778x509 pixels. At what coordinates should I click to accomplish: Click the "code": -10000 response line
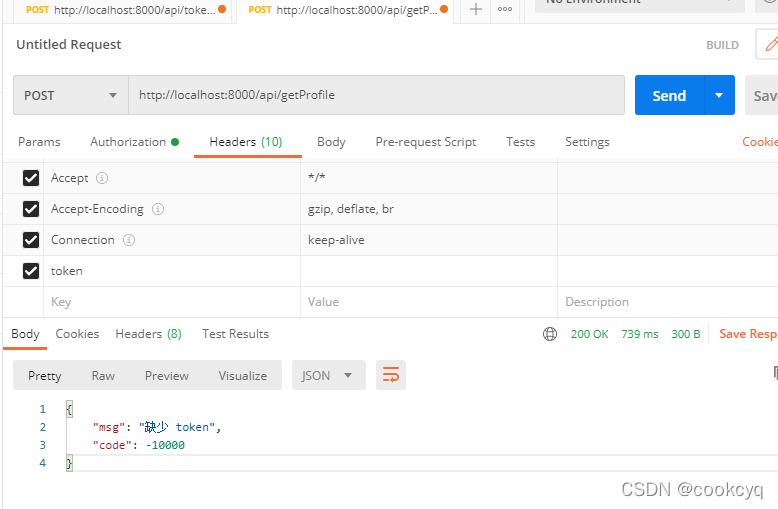pyautogui.click(x=138, y=445)
